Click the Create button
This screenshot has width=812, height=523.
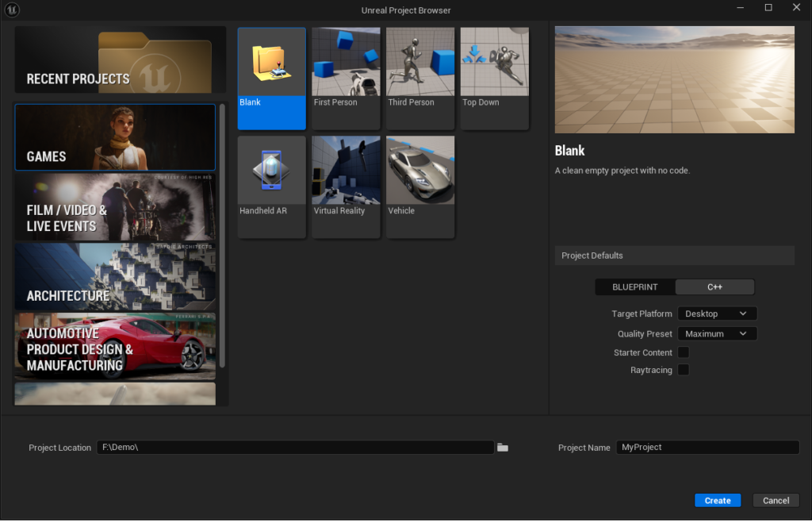click(718, 500)
